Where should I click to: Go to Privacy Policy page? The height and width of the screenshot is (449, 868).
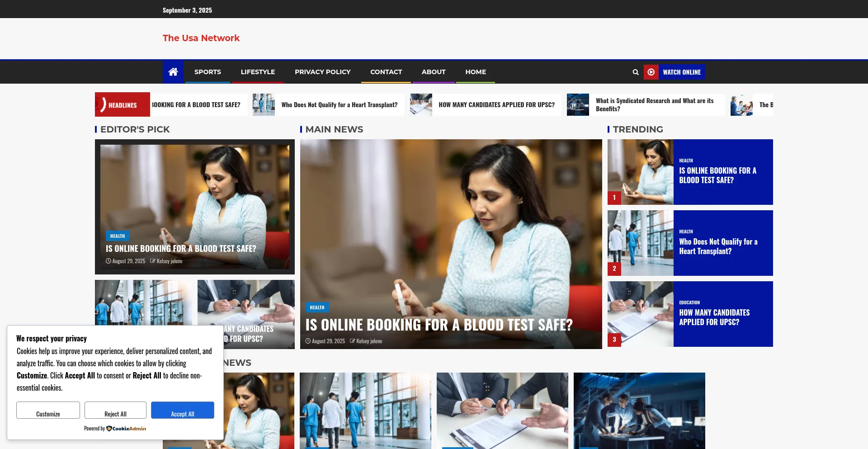click(322, 72)
